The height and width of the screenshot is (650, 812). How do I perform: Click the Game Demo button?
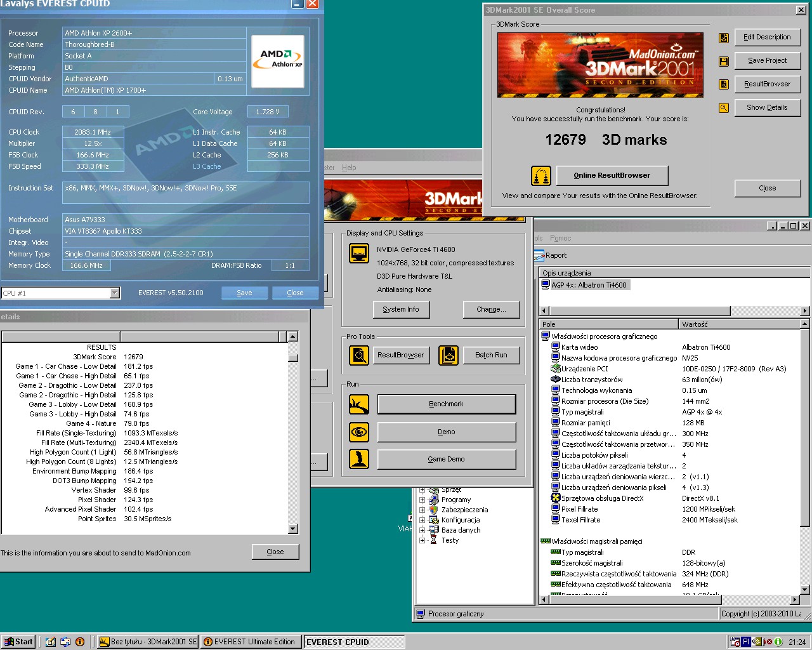point(446,459)
